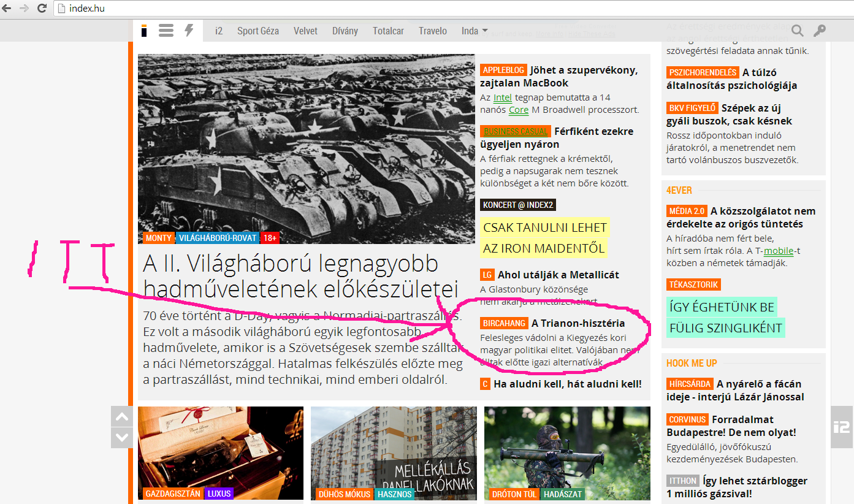The image size is (854, 504).
Task: Open the Velvet navigation item
Action: click(x=305, y=31)
